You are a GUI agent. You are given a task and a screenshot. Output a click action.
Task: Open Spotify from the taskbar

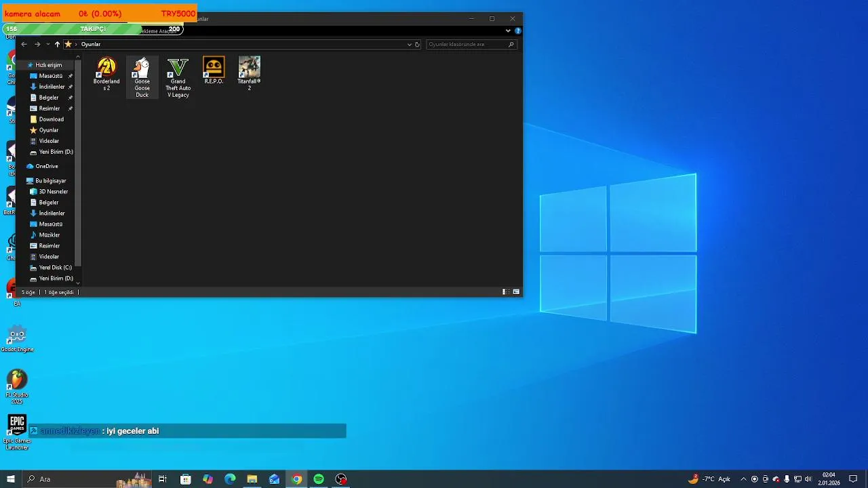(319, 479)
